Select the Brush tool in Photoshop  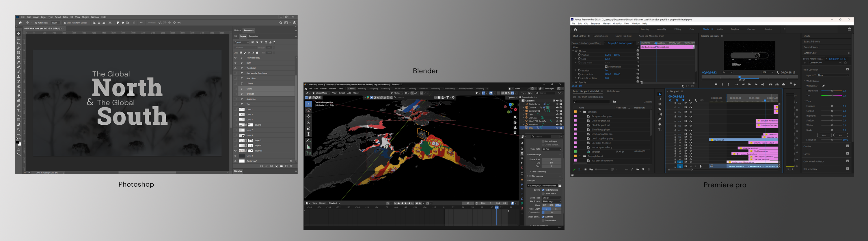[18, 72]
